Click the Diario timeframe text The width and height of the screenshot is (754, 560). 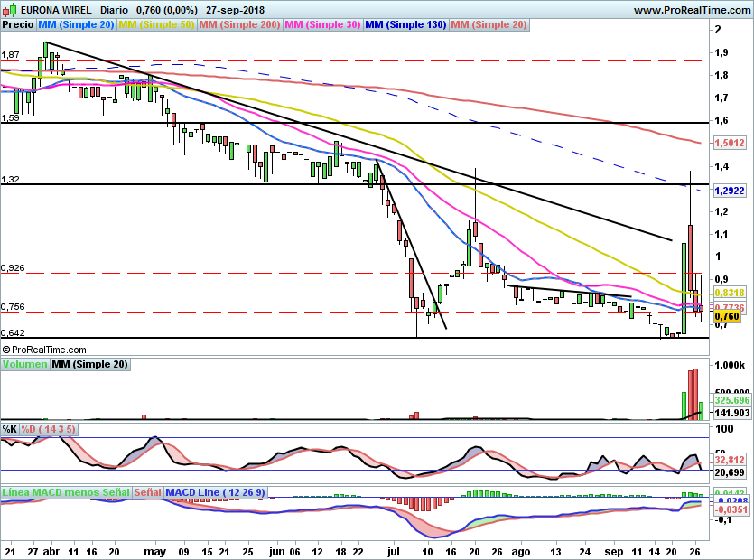[114, 10]
